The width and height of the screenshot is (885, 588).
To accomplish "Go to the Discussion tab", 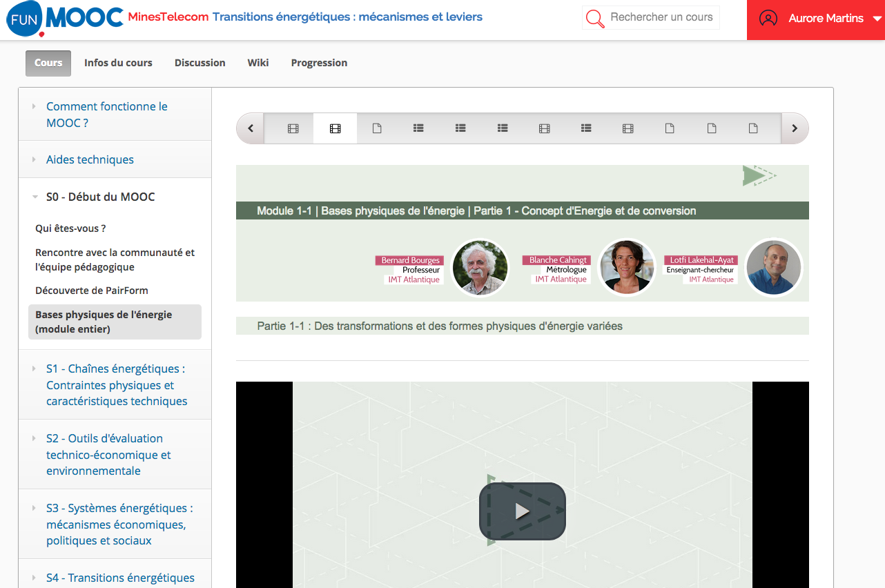I will point(200,63).
